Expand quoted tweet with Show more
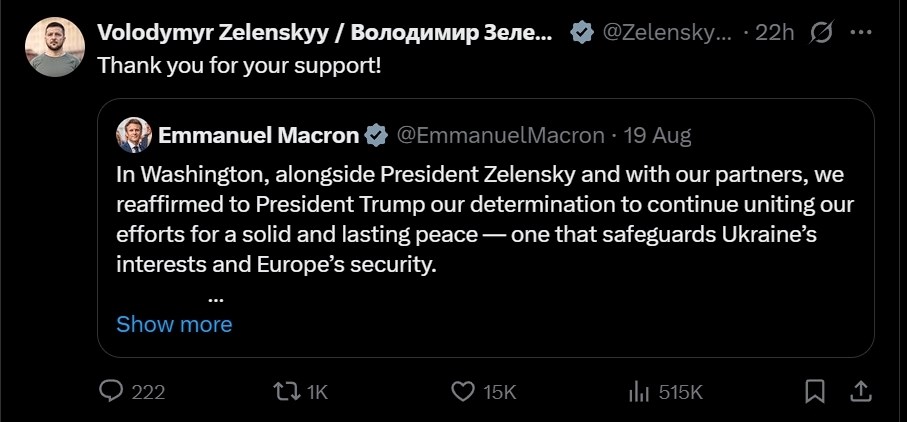Viewport: 907px width, 422px height. pos(174,324)
